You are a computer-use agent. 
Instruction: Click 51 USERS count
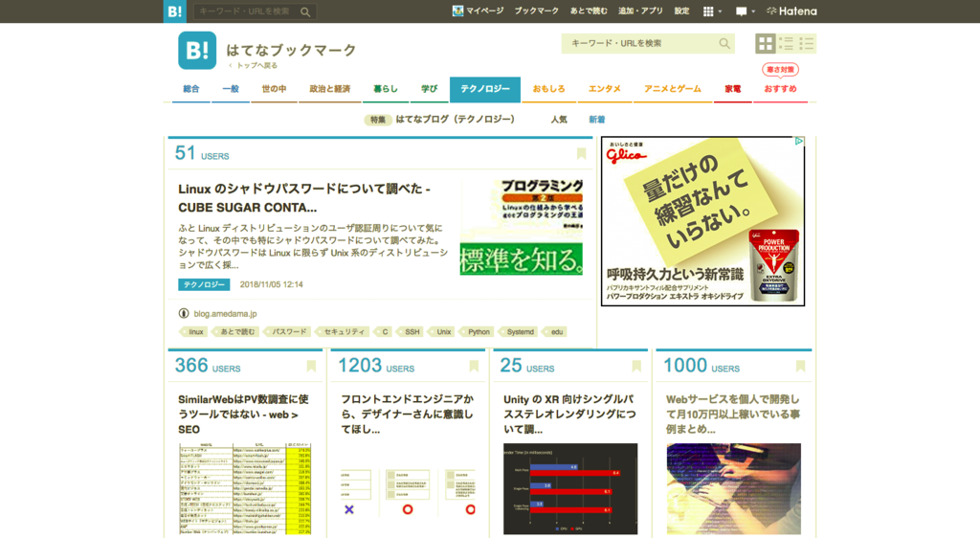(x=202, y=153)
